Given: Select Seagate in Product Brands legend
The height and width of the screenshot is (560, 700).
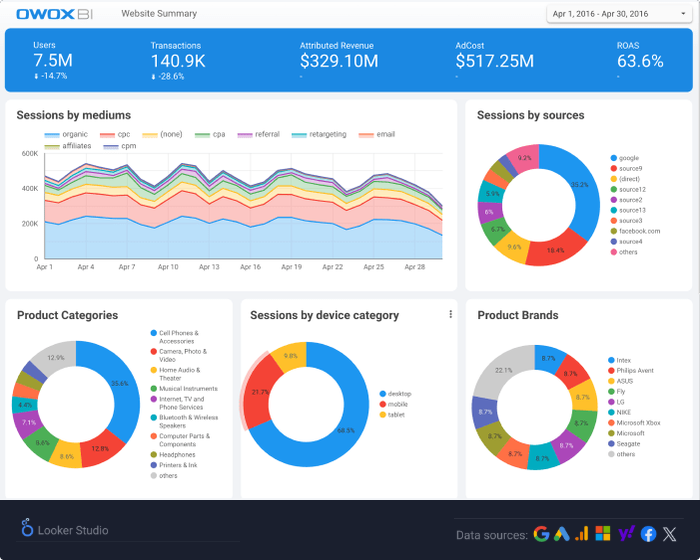Looking at the screenshot, I should (x=624, y=444).
